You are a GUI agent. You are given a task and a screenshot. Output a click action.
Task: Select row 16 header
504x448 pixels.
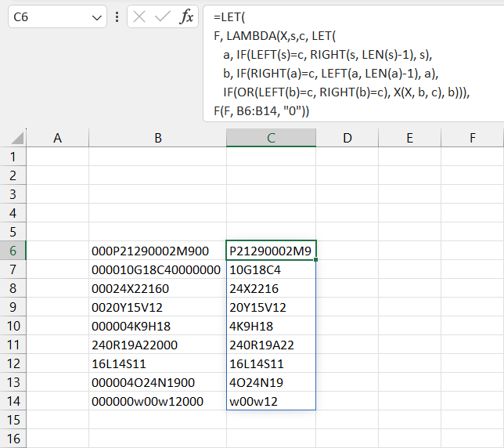click(x=13, y=439)
